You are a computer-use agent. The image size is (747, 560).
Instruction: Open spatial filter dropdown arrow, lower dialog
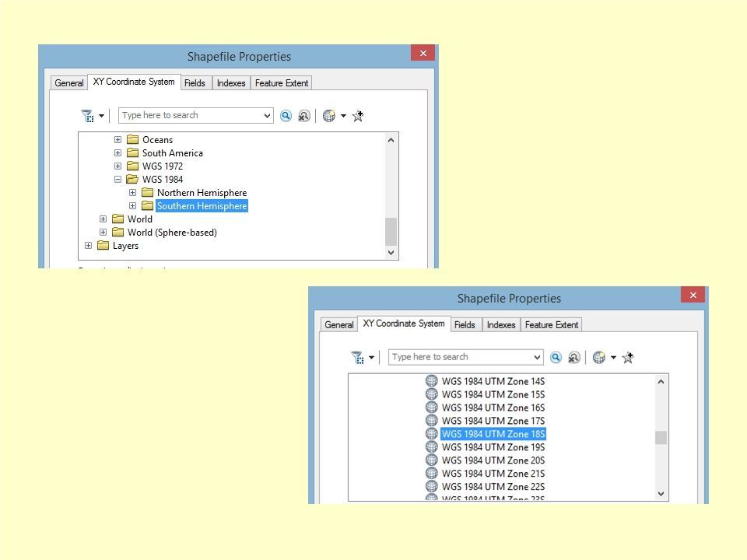pos(372,358)
